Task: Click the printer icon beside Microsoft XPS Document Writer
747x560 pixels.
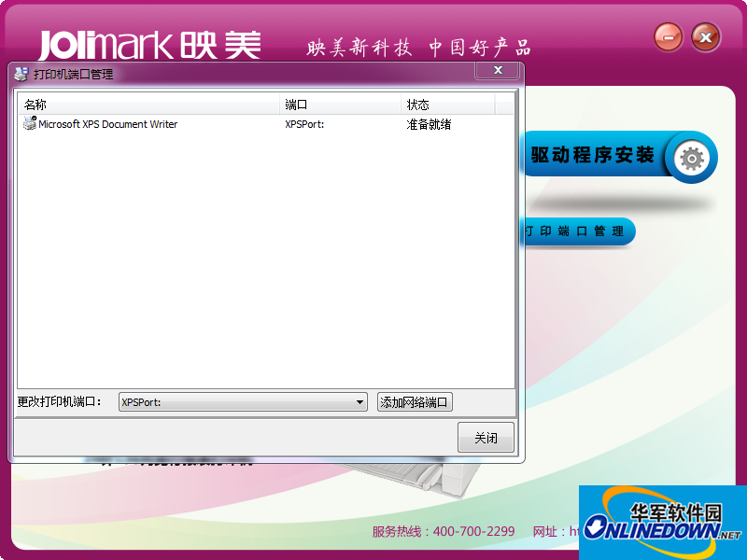Action: tap(29, 124)
